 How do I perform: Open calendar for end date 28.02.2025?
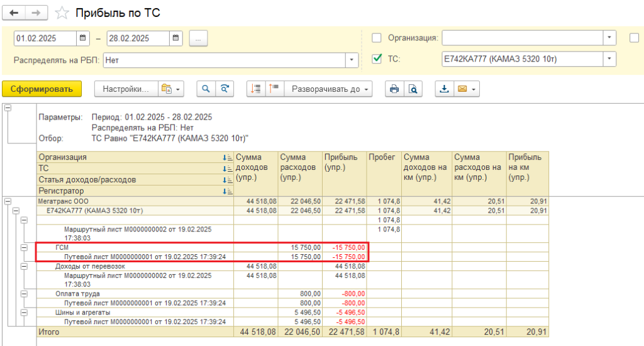click(x=176, y=38)
